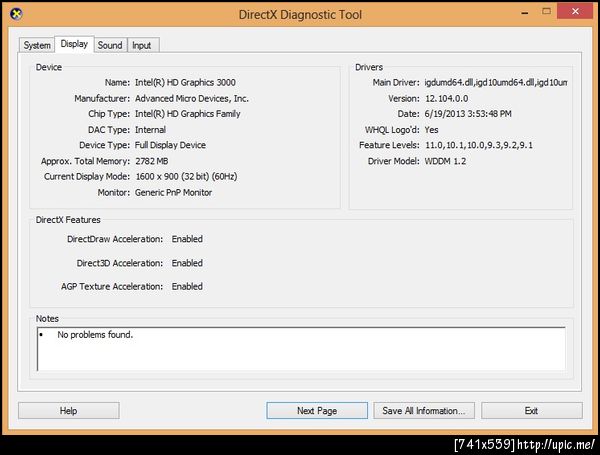Click the Next Page button
The height and width of the screenshot is (455, 600).
tap(317, 411)
